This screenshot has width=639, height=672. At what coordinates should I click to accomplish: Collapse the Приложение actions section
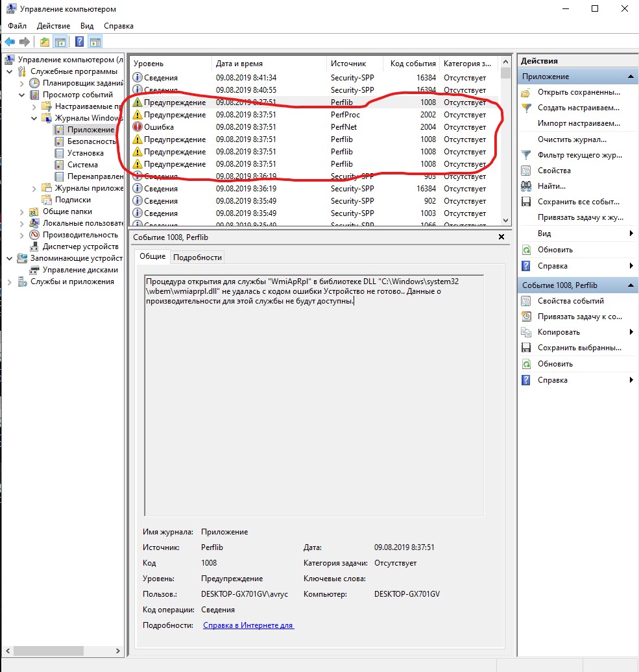[x=631, y=77]
